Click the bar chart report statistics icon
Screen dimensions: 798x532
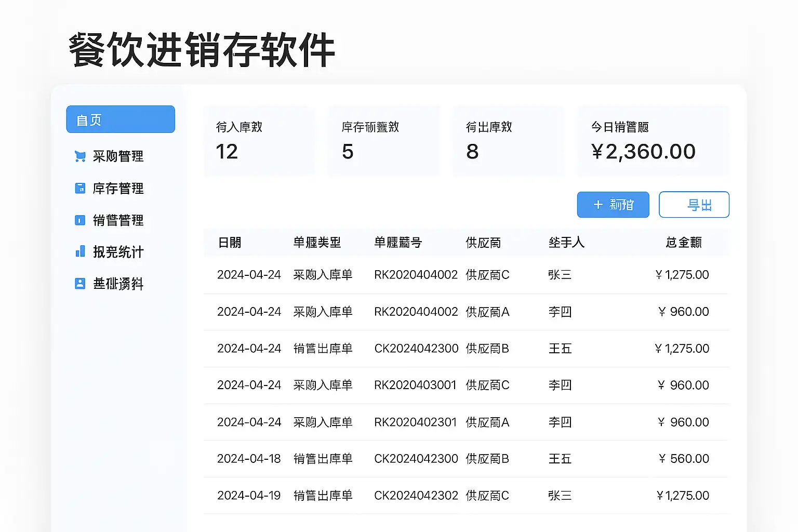coord(80,252)
